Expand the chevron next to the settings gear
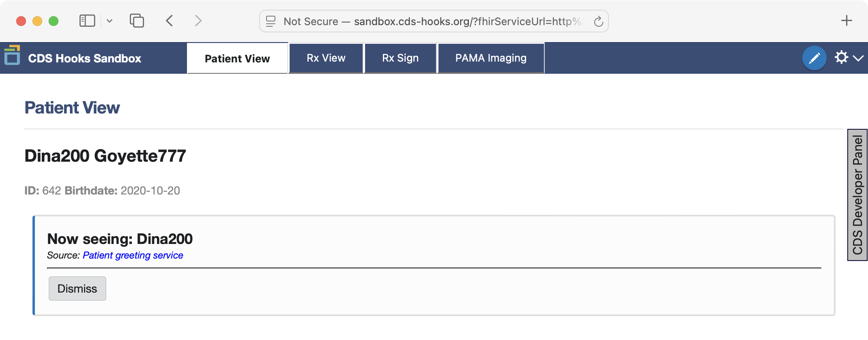This screenshot has height=340, width=868. 858,58
